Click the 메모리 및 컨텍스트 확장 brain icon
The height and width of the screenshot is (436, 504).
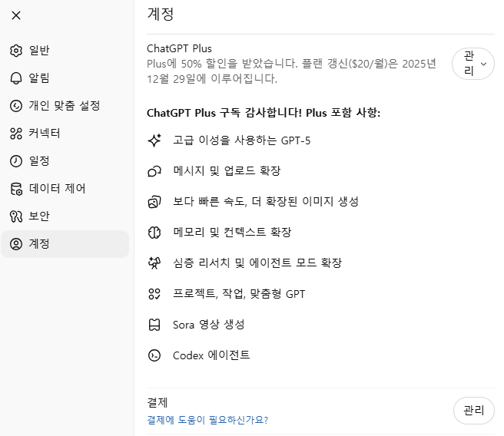(x=154, y=232)
